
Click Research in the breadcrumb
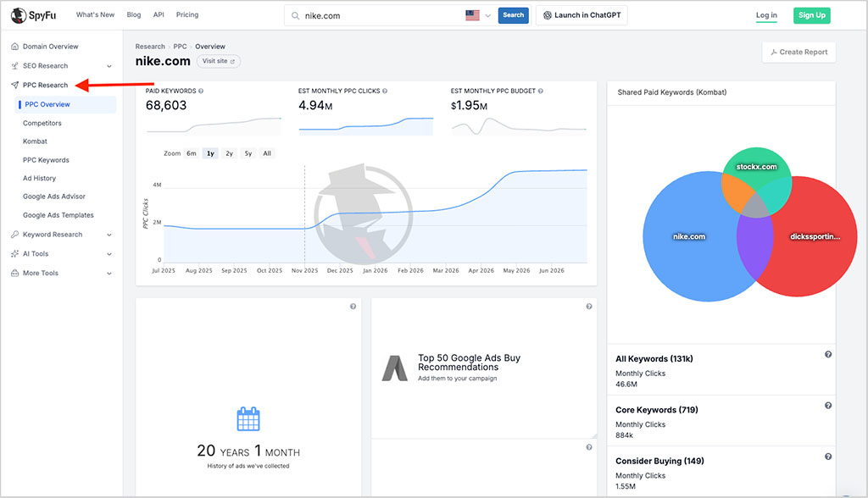[150, 47]
